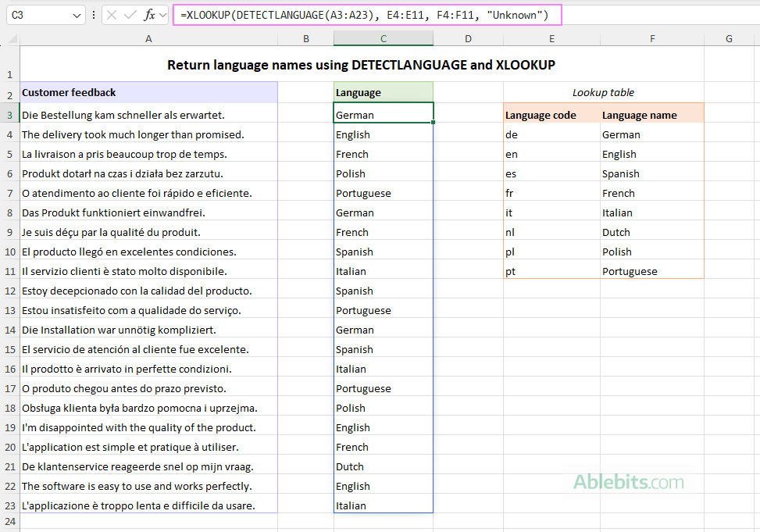Click the Select All corner triangle
The height and width of the screenshot is (532, 760).
pyautogui.click(x=13, y=39)
